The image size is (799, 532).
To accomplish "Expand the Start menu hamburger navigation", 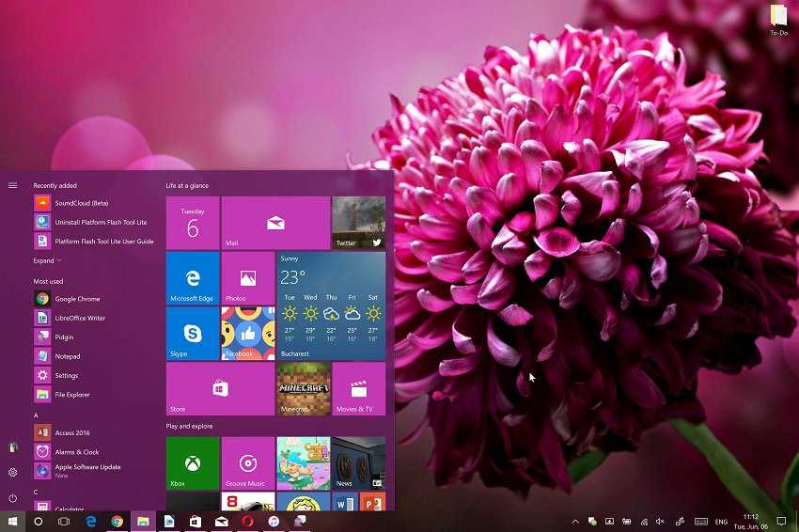I will point(13,185).
